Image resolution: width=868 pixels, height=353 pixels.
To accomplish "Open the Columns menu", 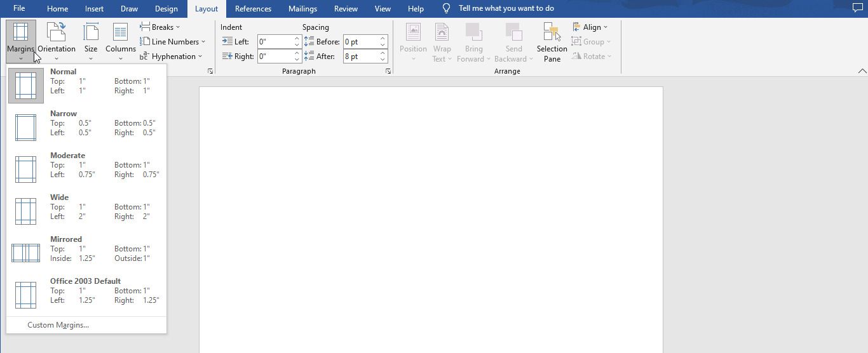I will pos(121,41).
